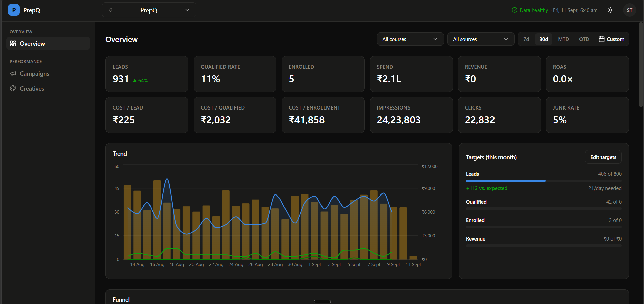Screen dimensions: 644x304
Task: Switch to the MTD date range
Action: (563, 39)
